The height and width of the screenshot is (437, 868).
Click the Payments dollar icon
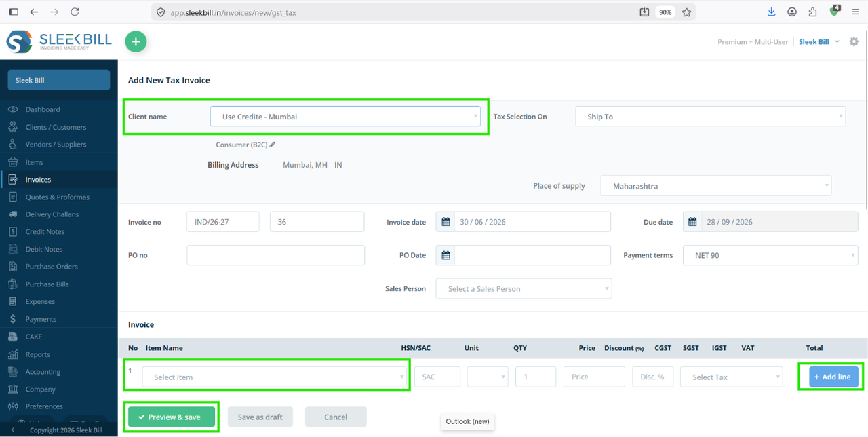(13, 319)
